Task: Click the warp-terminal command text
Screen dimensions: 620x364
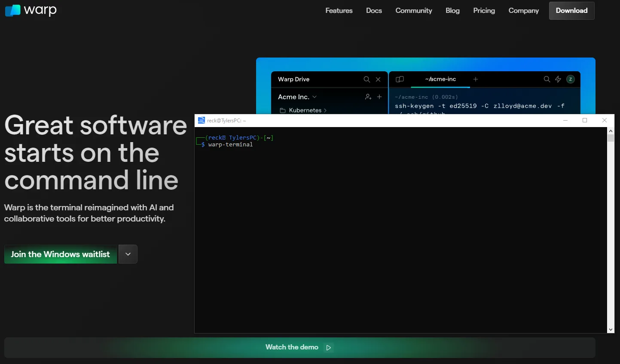Action: (x=231, y=145)
